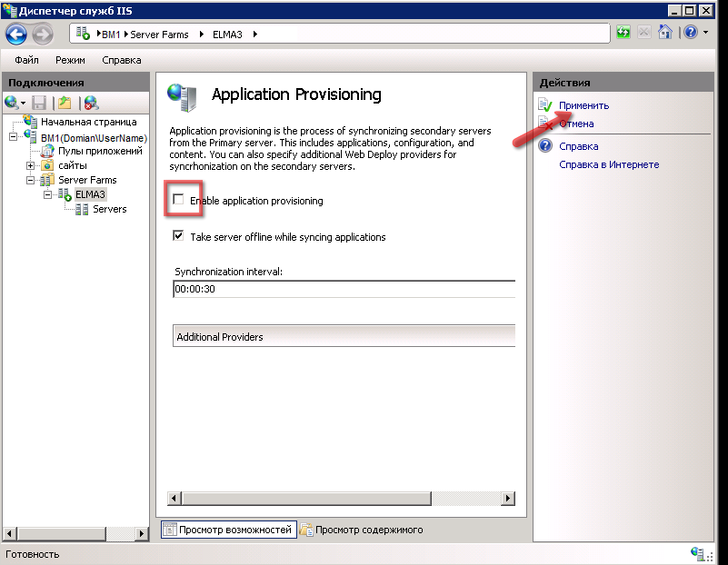Click the Synchronization interval input field
The image size is (728, 565).
coord(344,289)
